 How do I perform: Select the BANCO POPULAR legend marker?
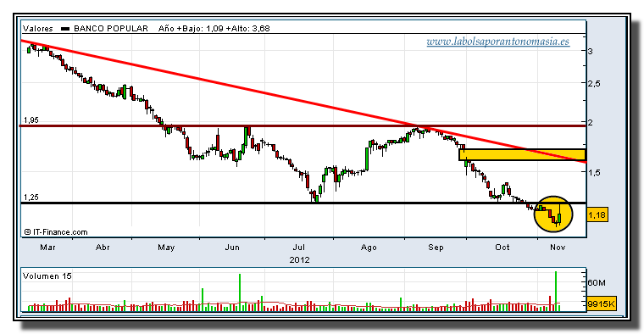[65, 29]
